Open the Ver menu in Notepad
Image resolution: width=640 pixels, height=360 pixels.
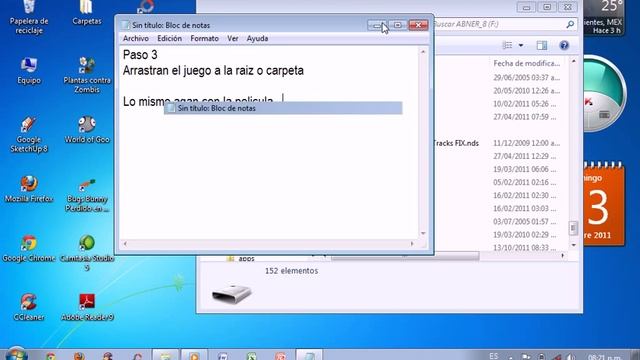click(233, 38)
